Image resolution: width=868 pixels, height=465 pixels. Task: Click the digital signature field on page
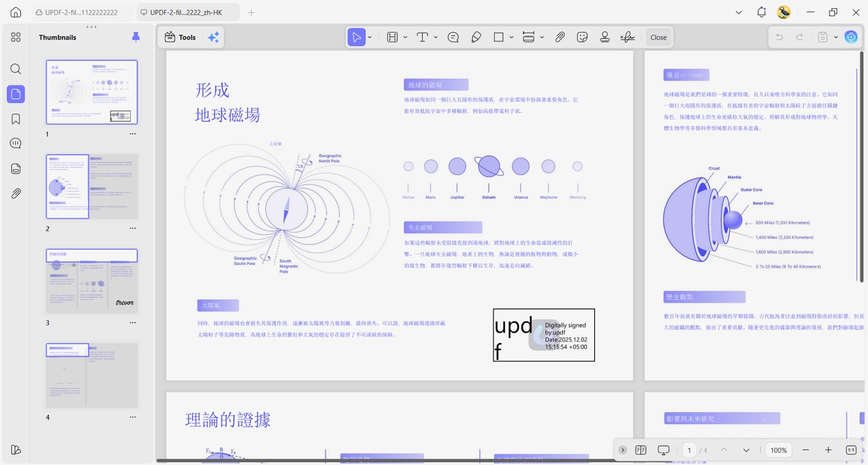coord(544,335)
